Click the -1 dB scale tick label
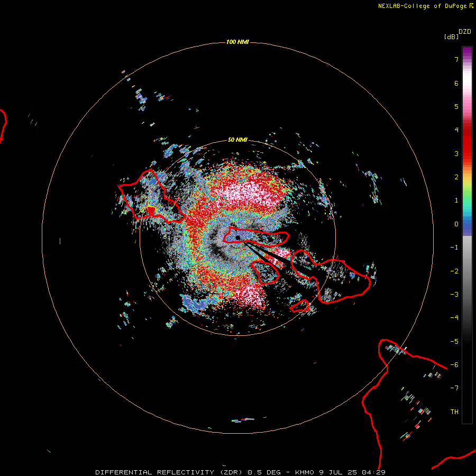The image size is (476, 476). pos(454,248)
